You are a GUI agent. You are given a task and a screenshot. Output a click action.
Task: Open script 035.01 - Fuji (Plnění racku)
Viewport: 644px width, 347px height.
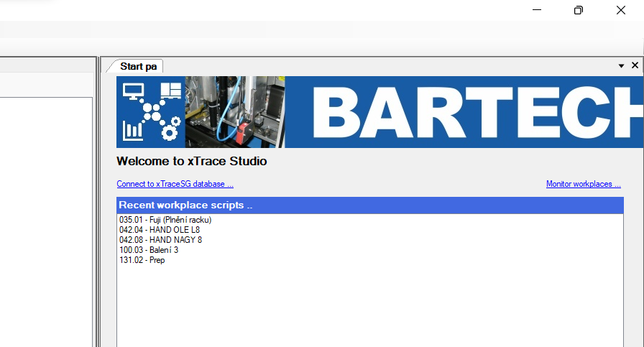(165, 220)
